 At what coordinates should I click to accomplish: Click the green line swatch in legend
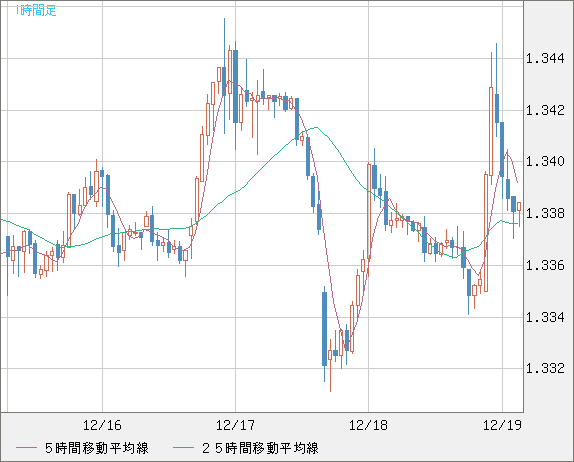click(183, 448)
